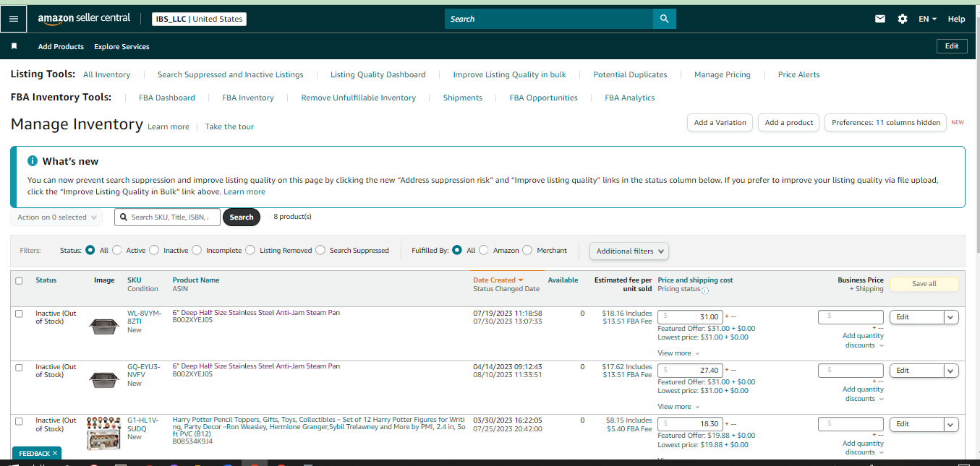Image resolution: width=980 pixels, height=466 pixels.
Task: Click the search magnifier button
Action: [664, 19]
